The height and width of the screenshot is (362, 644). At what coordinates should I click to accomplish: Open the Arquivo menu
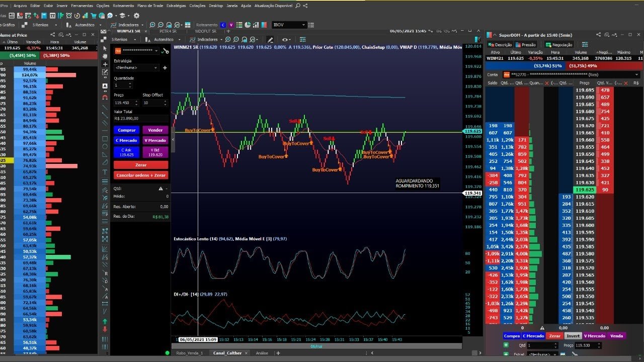pos(20,6)
